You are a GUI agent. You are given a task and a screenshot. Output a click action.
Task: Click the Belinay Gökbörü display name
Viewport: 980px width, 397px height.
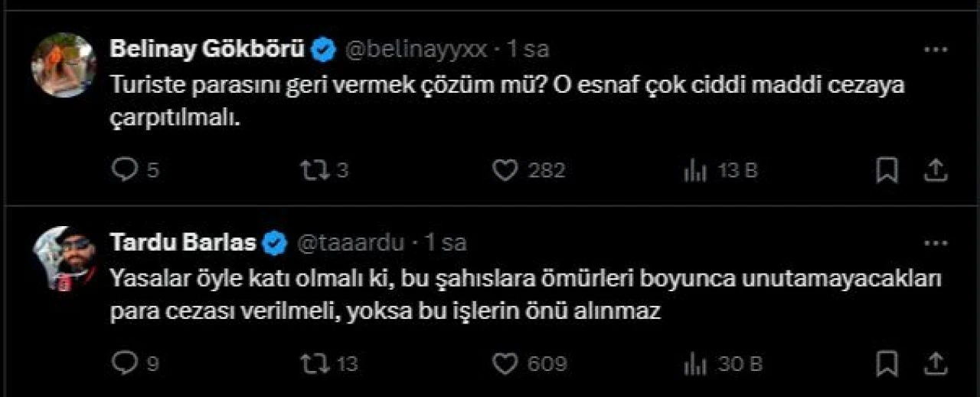[x=208, y=50]
